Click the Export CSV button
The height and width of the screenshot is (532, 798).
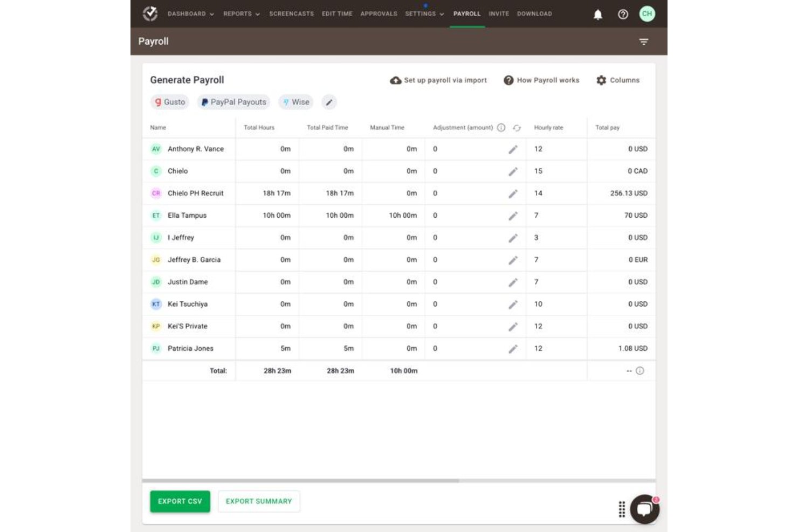[180, 501]
